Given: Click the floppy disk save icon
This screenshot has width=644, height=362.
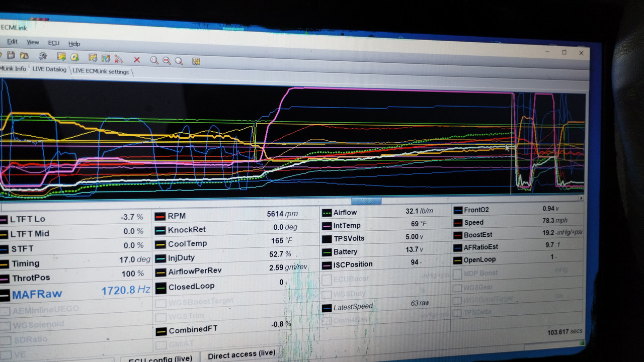Looking at the screenshot, I should click(11, 55).
